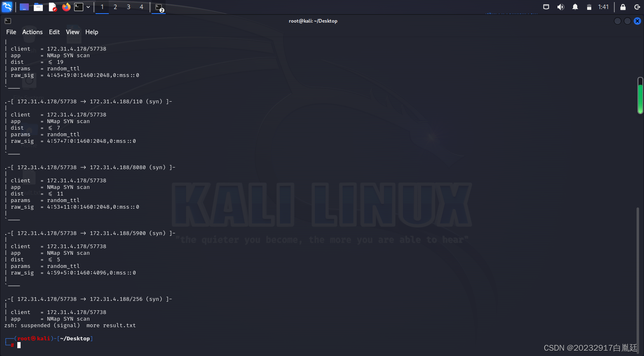Open the terminal emulator launcher
This screenshot has width=644, height=356.
[x=79, y=7]
